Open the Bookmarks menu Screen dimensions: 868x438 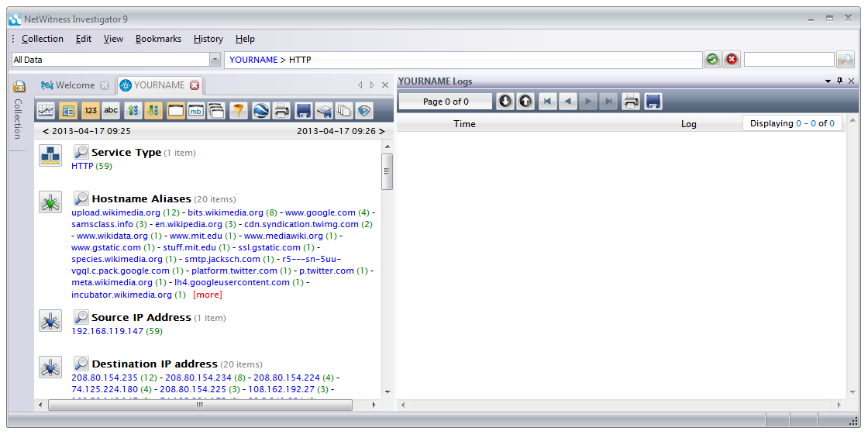tap(158, 39)
